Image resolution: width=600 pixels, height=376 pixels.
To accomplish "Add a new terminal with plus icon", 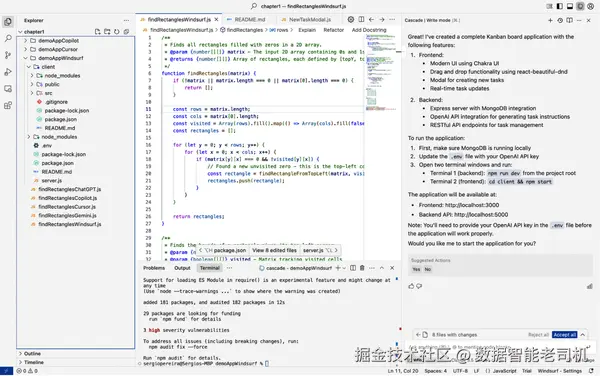I will click(x=338, y=268).
